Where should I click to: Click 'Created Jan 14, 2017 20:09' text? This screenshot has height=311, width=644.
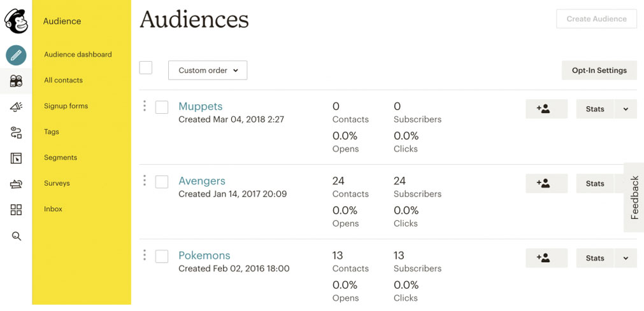(x=233, y=193)
